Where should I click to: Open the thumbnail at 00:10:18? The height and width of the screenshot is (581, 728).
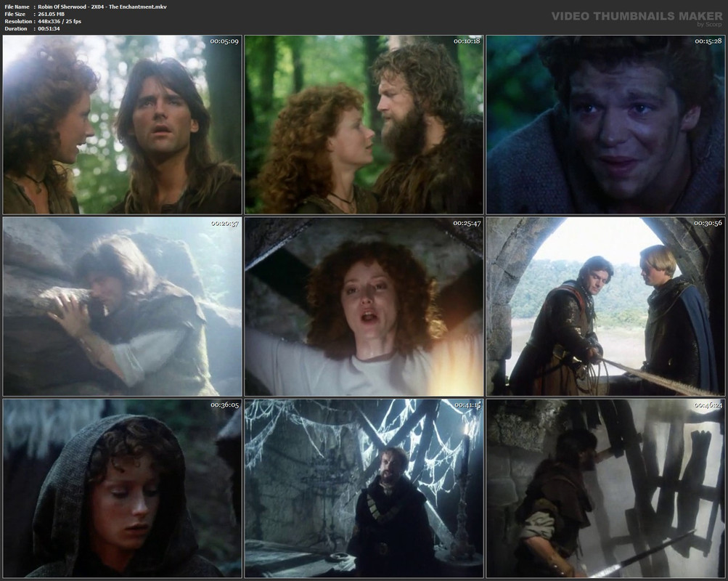click(x=364, y=124)
